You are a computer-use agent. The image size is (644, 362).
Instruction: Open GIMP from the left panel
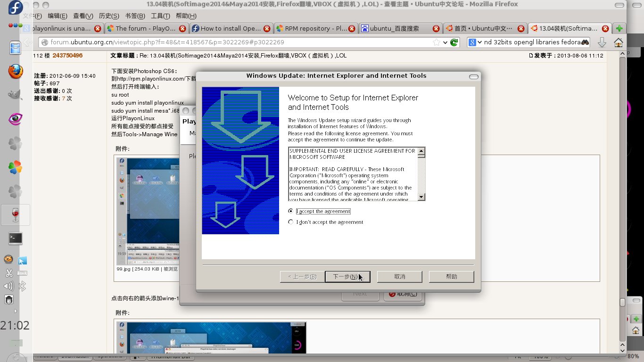[16, 95]
